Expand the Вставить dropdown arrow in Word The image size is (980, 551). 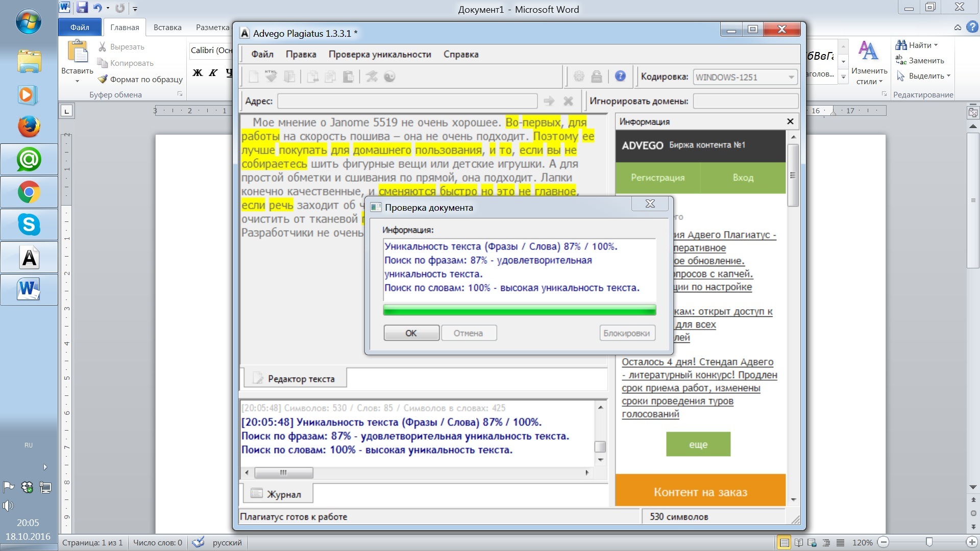point(78,81)
